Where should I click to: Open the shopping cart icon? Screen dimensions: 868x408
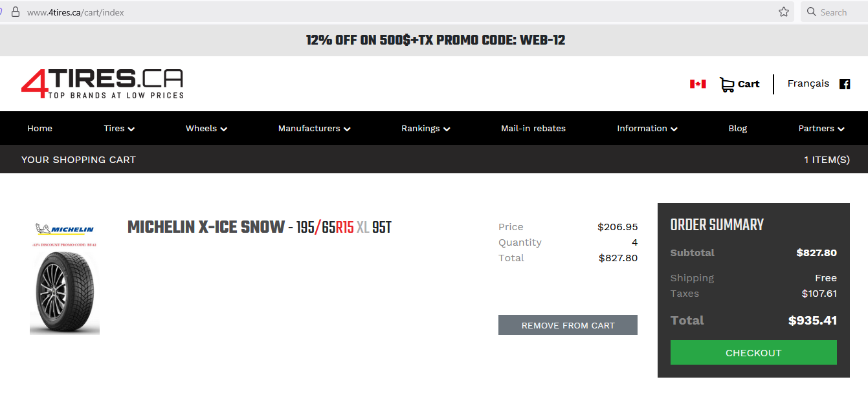pyautogui.click(x=727, y=85)
